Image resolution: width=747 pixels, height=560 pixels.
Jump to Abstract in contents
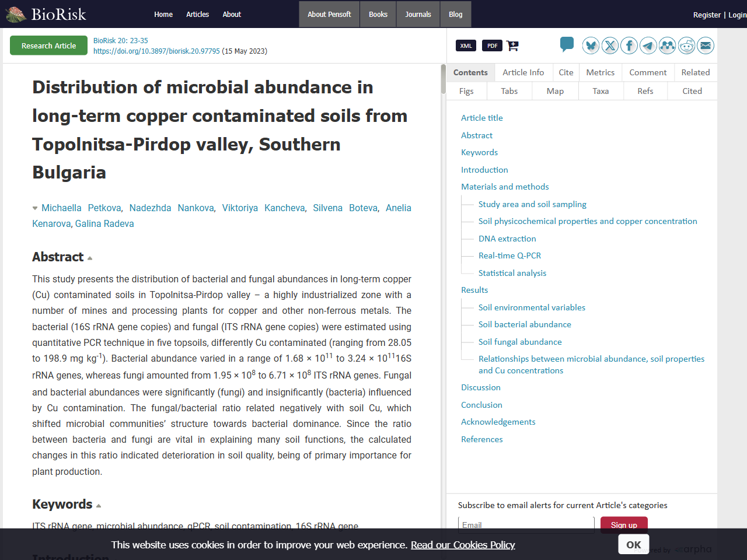(477, 135)
